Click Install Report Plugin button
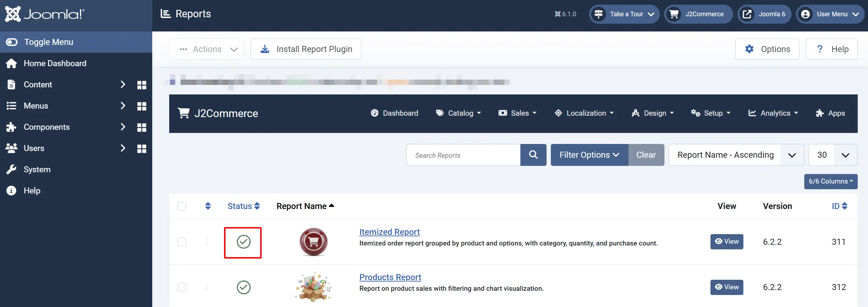Viewport: 868px width, 307px height. click(306, 49)
